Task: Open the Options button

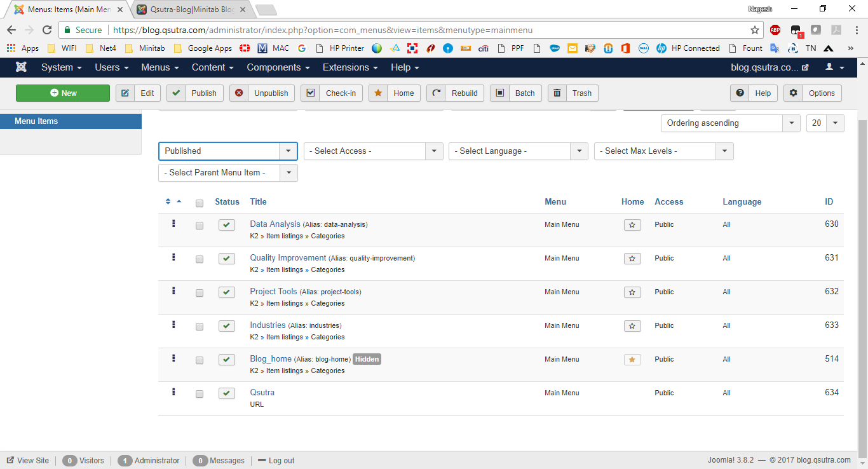Action: point(813,93)
